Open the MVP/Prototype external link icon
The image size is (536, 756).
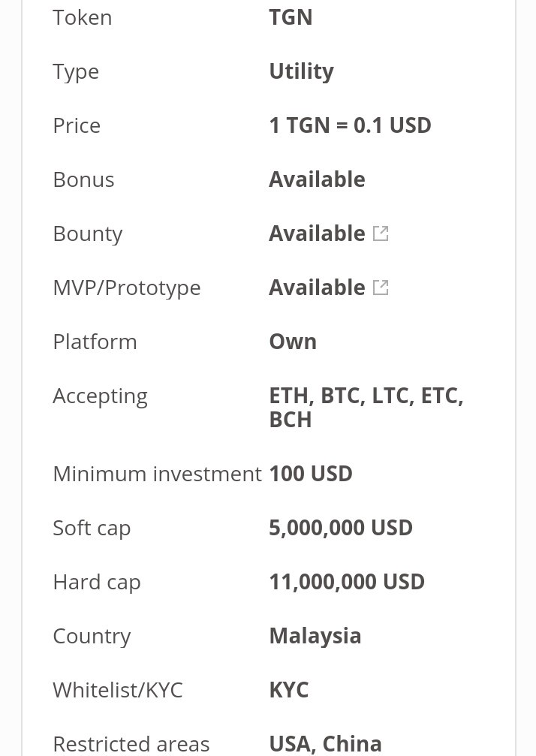point(381,288)
